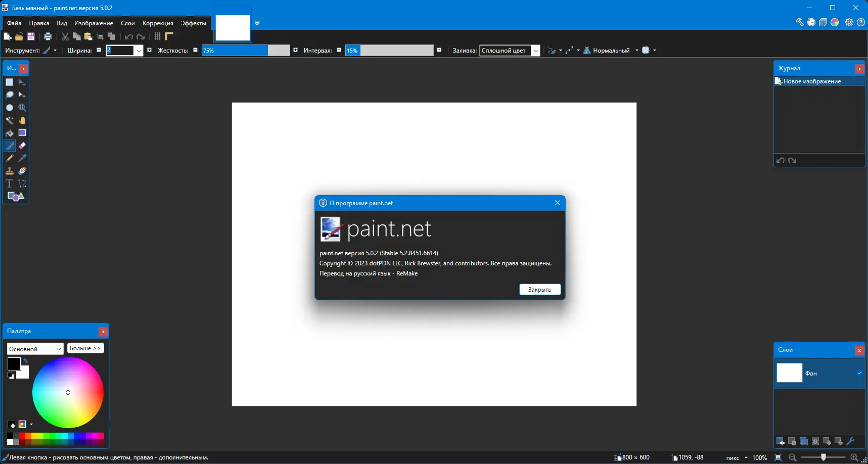868x464 pixels.
Task: Click the Save floppy disk icon
Action: click(x=31, y=36)
